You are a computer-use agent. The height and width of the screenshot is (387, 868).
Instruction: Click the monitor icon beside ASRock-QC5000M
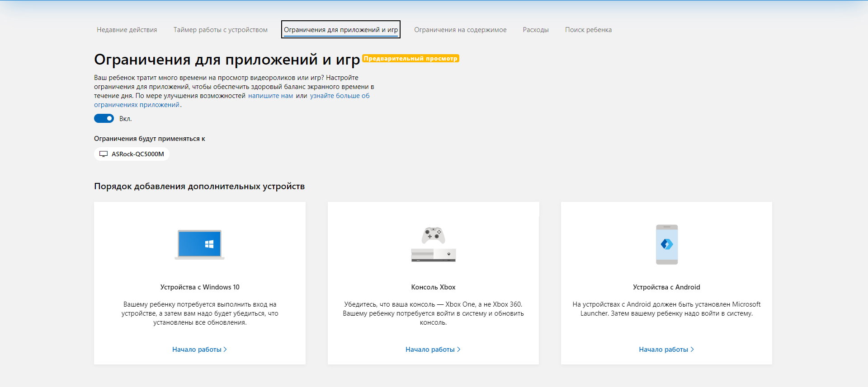click(x=104, y=154)
